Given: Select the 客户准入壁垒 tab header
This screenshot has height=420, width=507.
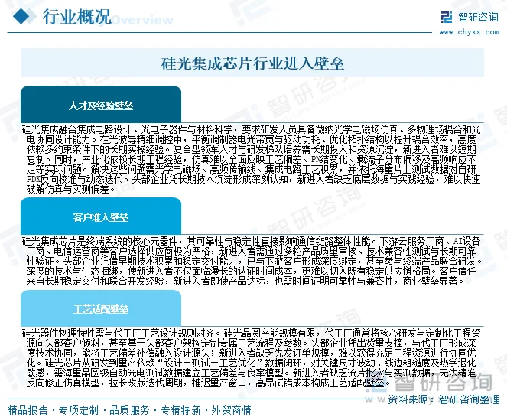Looking at the screenshot, I should pyautogui.click(x=101, y=217).
